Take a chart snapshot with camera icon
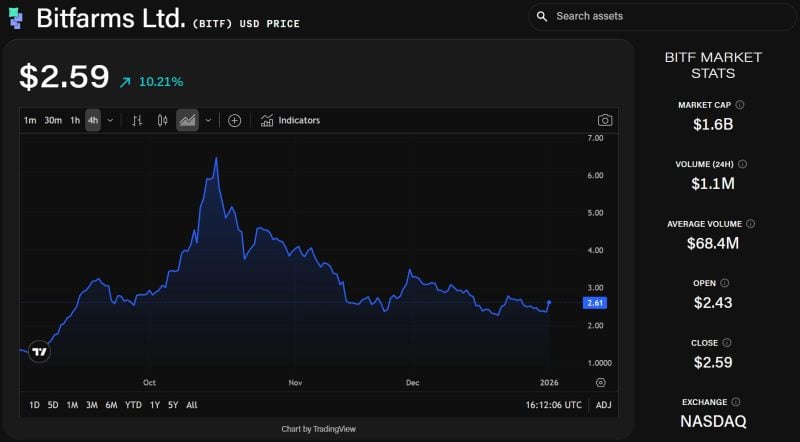This screenshot has height=442, width=800. [x=604, y=120]
